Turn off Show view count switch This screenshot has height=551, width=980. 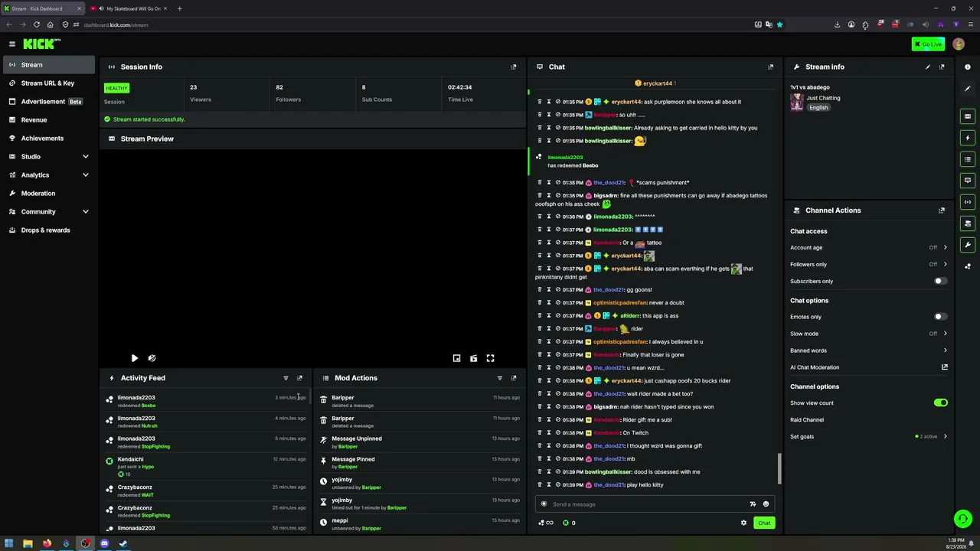point(941,403)
